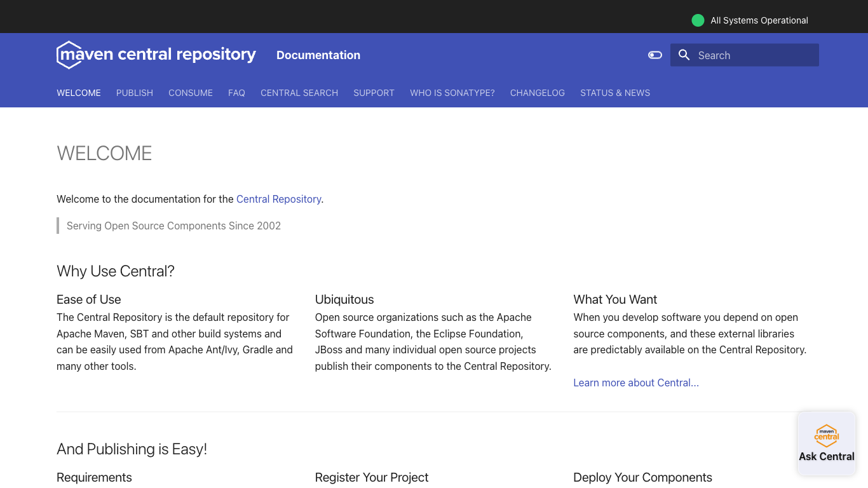Open the Status & News tab
This screenshot has width=868, height=488.
(x=615, y=93)
